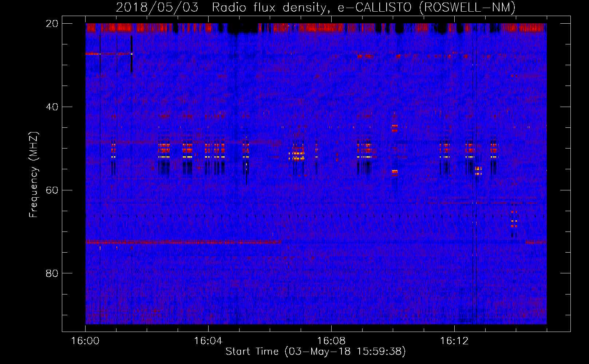Click the "16:12" time tick label
Viewport: 589px width, 364px height.
tap(454, 341)
